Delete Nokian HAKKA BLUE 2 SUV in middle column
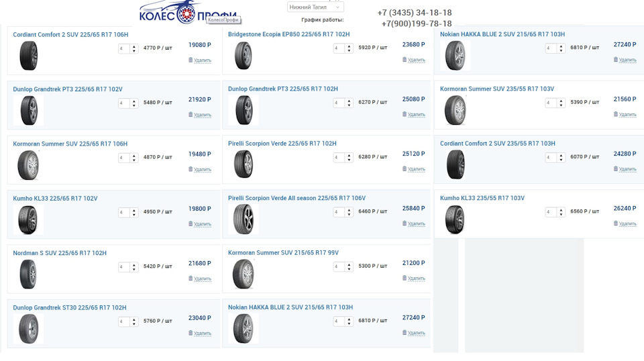The height and width of the screenshot is (361, 644). click(414, 333)
